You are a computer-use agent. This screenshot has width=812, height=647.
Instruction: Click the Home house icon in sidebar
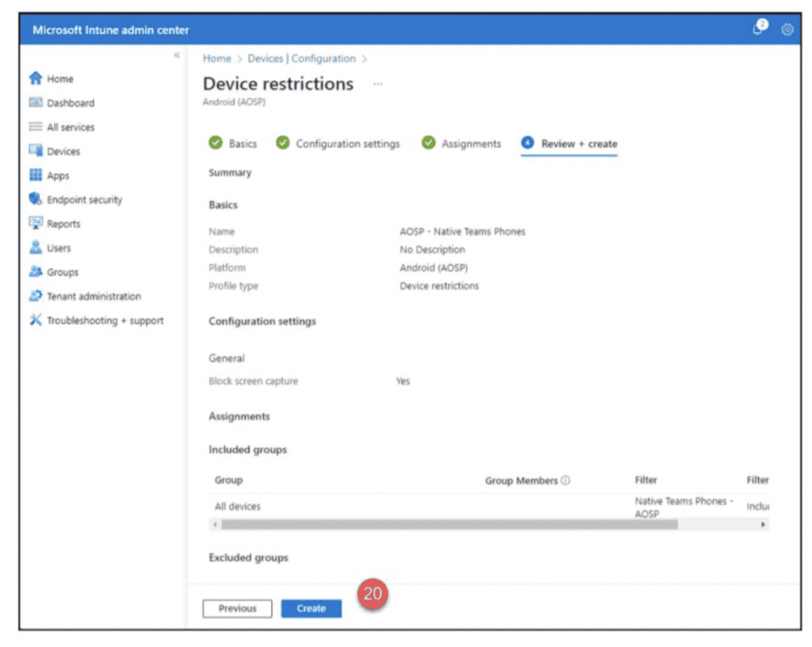coord(35,78)
